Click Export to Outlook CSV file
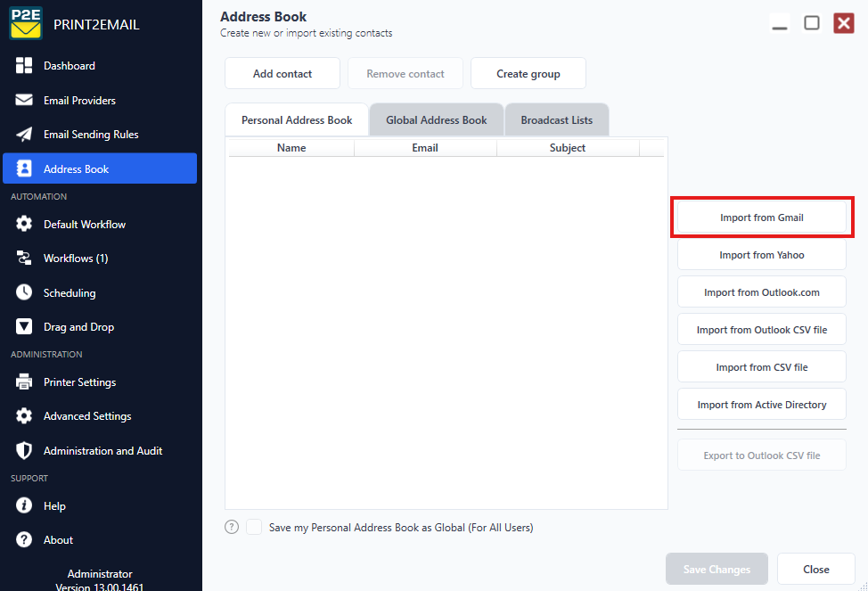The width and height of the screenshot is (868, 591). (762, 455)
